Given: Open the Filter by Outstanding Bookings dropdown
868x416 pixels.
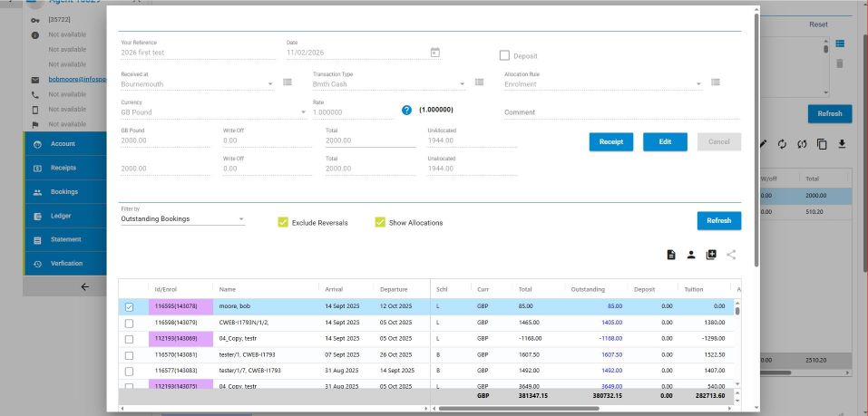Looking at the screenshot, I should coord(182,219).
